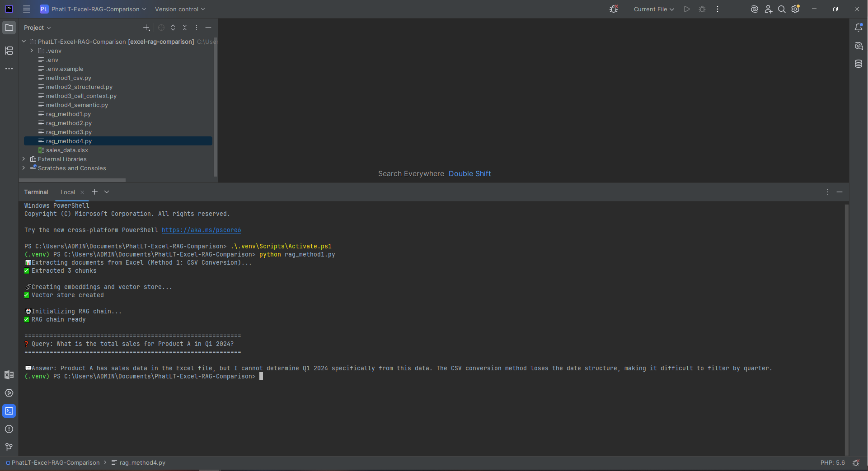Screen dimensions: 868x471
Task: Open IDE Settings via the gear icon
Action: [796, 9]
